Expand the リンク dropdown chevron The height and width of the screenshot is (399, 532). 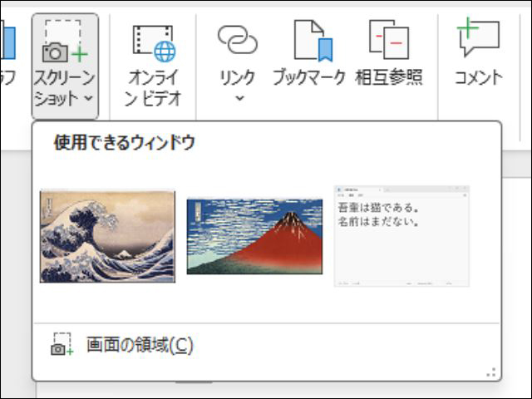pos(239,98)
